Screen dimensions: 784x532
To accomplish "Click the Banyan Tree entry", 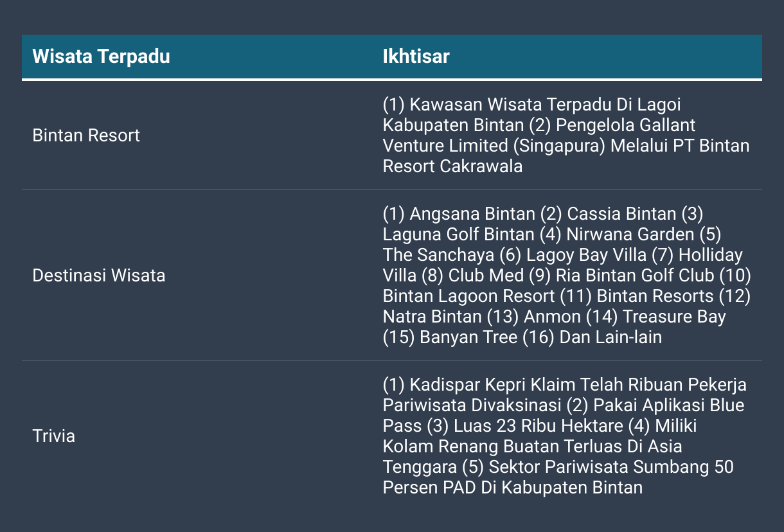I will 468,337.
